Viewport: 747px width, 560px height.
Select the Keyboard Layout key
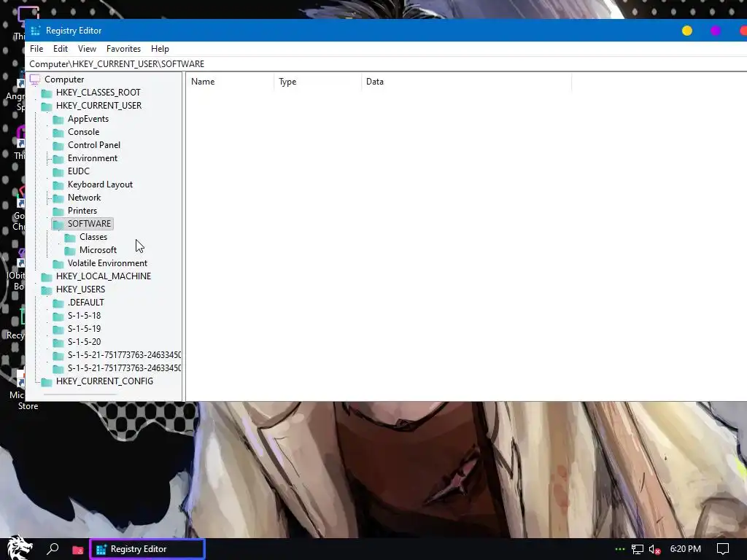click(x=100, y=184)
